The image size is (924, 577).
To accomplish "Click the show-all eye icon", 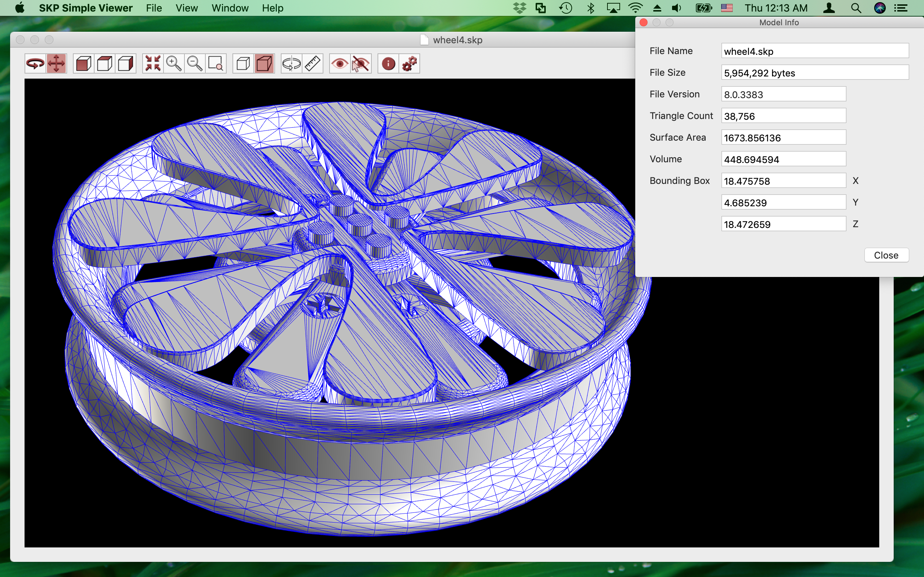I will click(x=339, y=64).
